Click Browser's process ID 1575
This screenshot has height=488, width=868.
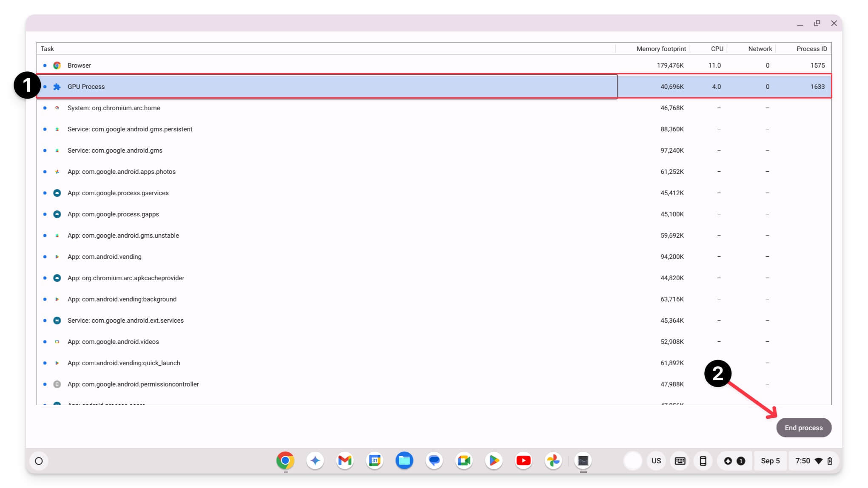817,65
